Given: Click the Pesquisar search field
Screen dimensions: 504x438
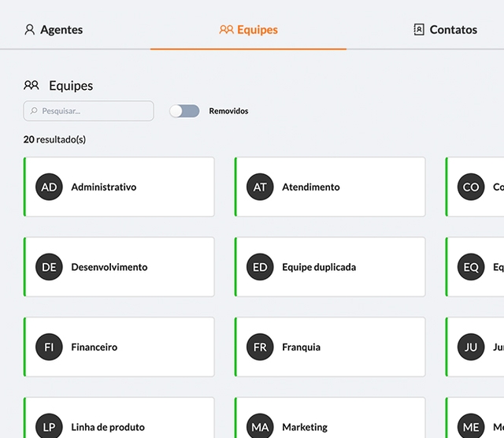Looking at the screenshot, I should [x=89, y=111].
